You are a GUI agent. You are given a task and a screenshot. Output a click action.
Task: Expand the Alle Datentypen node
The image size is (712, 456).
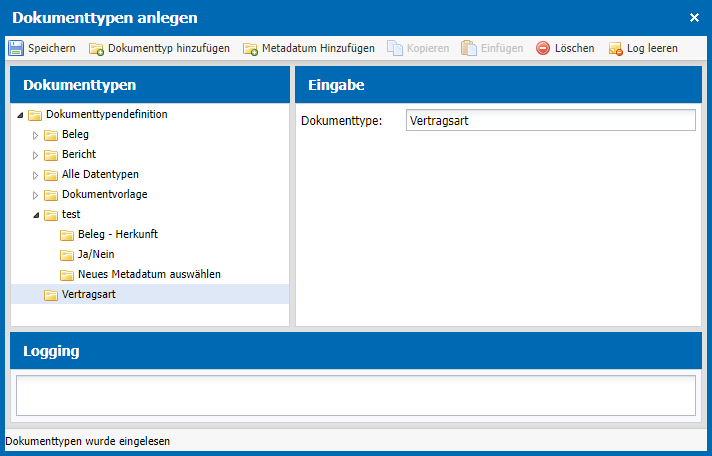pyautogui.click(x=35, y=175)
